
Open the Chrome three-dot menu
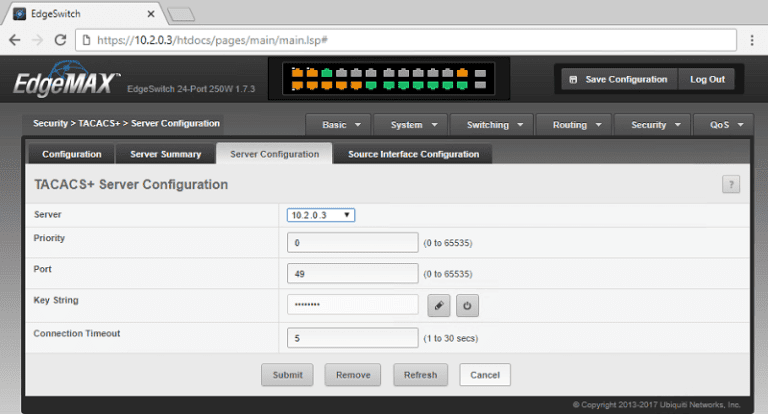(752, 40)
